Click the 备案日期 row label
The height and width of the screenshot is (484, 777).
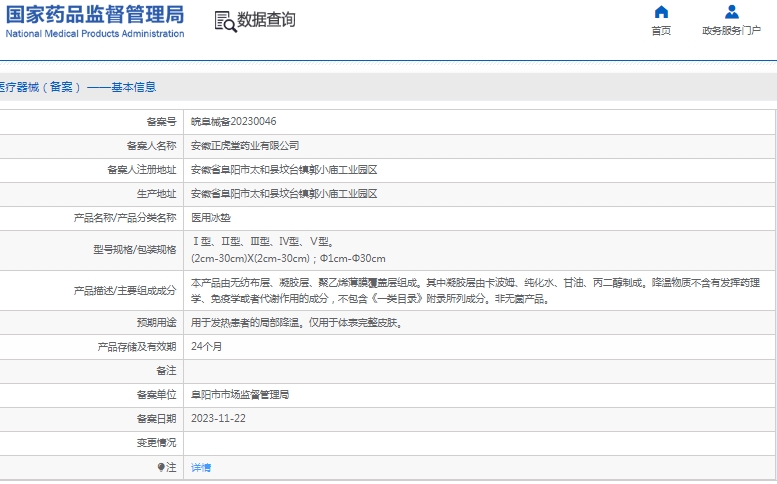click(156, 419)
